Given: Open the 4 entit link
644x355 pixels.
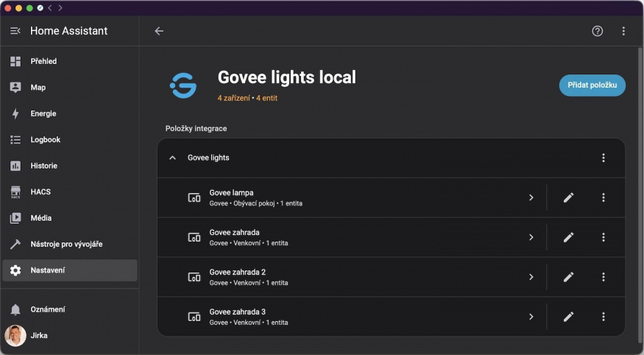Looking at the screenshot, I should [266, 98].
